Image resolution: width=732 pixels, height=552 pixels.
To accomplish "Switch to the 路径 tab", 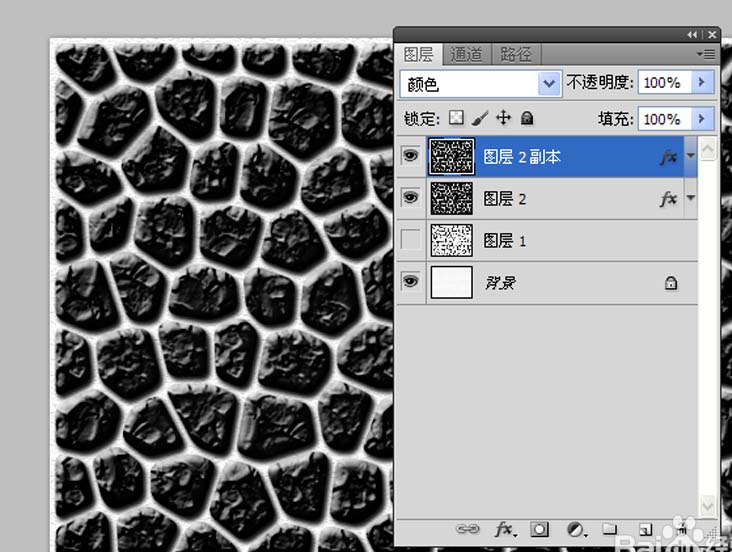I will [x=516, y=55].
